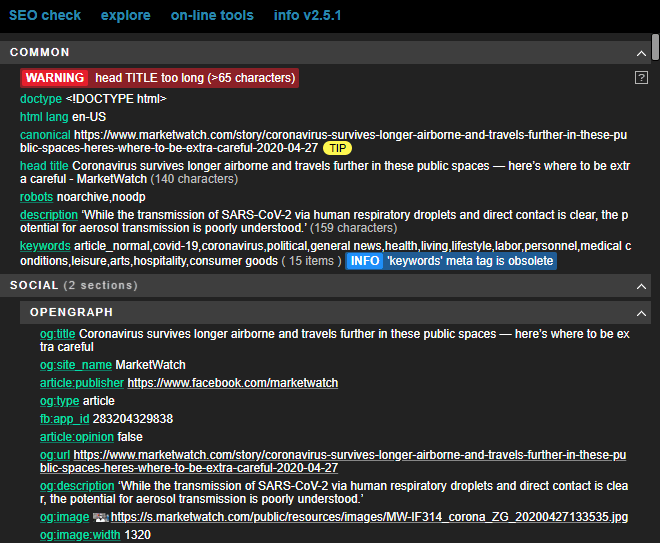
Task: Click the ( 15 items ) count text
Action: click(311, 261)
